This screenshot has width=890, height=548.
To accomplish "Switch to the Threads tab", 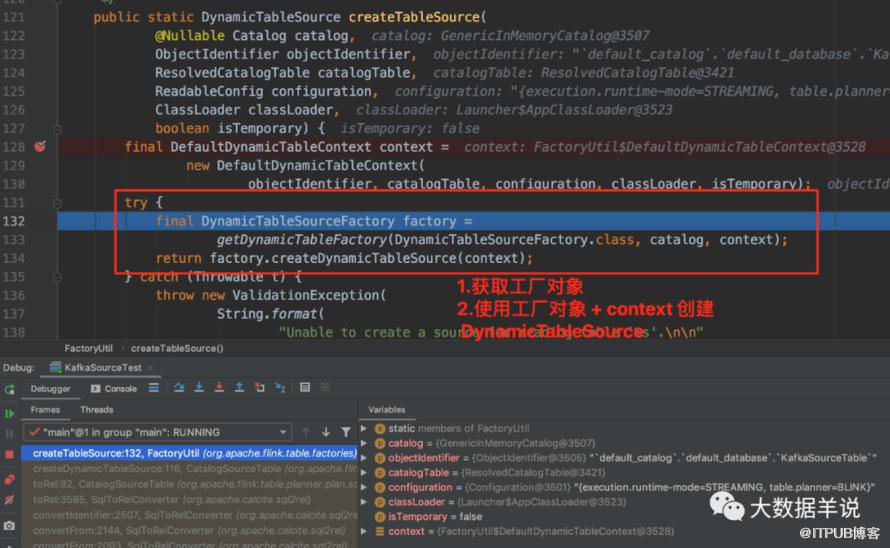I will point(96,409).
